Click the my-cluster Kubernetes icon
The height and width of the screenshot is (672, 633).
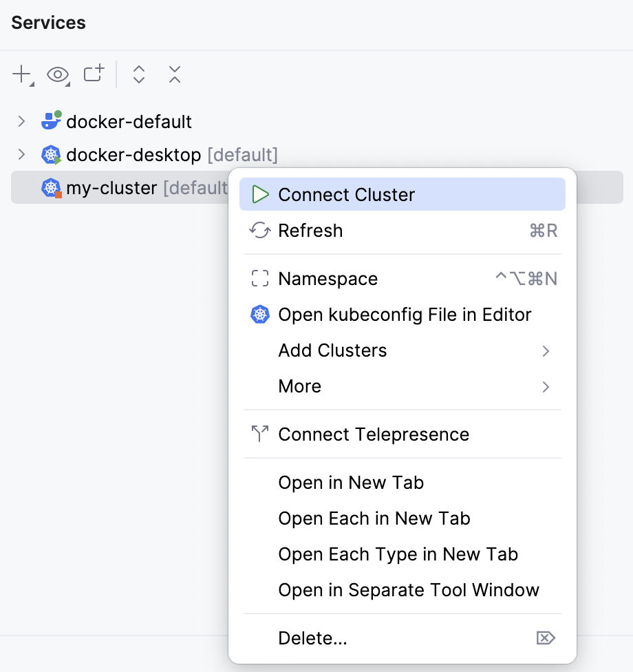click(52, 187)
